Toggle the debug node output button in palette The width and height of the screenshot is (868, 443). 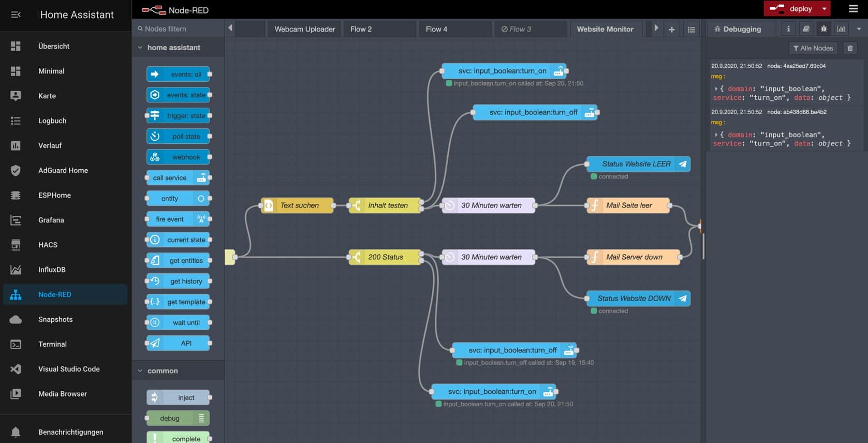[201, 418]
